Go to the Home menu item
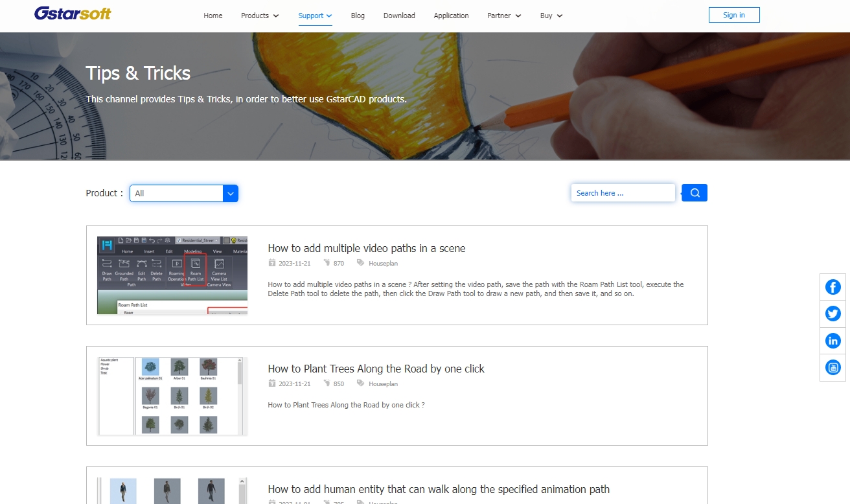 (x=213, y=16)
